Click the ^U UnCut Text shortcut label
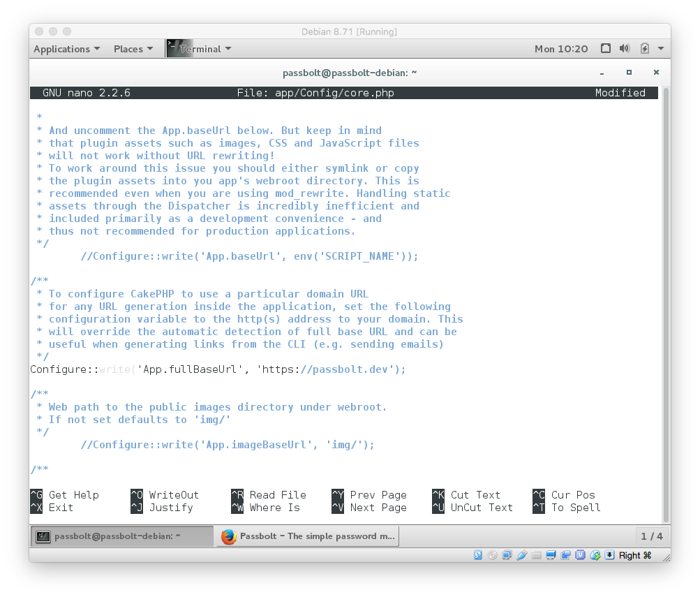Viewport: 700px width, 597px height. click(x=472, y=507)
